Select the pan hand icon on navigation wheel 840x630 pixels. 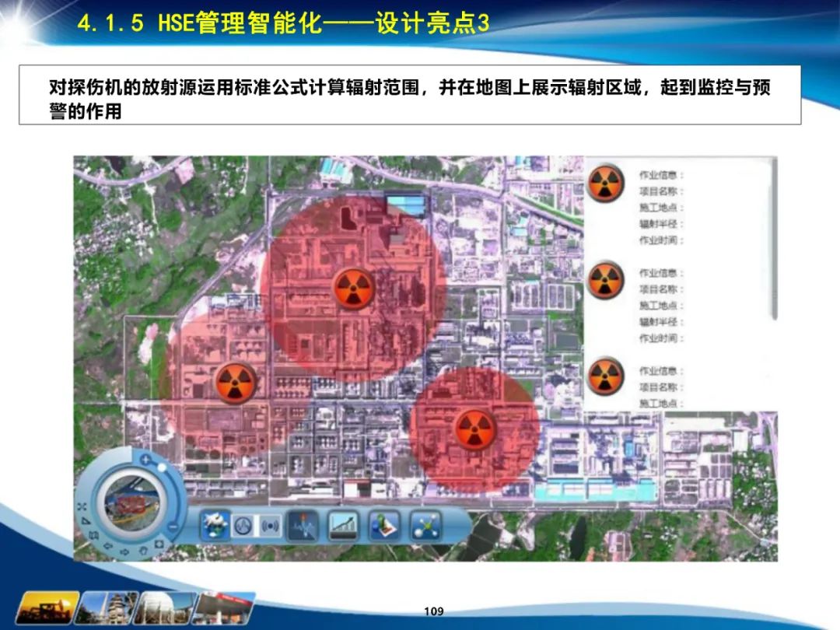click(144, 550)
